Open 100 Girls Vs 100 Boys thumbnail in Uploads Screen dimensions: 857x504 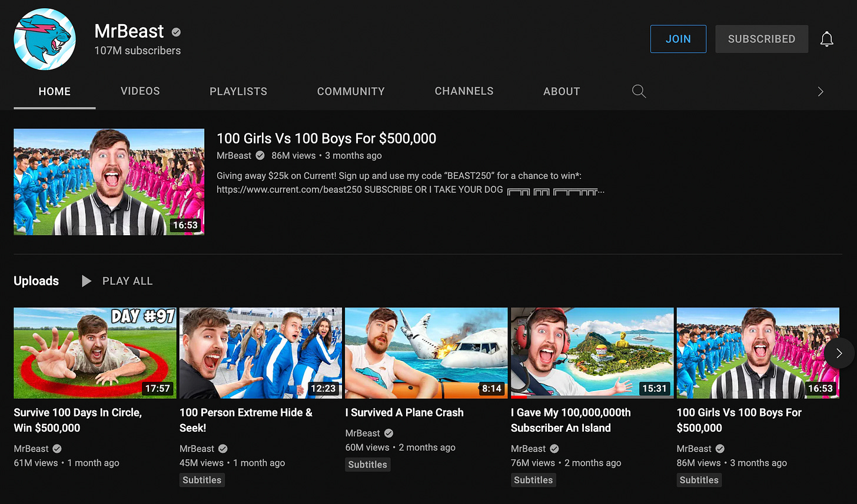tap(758, 353)
